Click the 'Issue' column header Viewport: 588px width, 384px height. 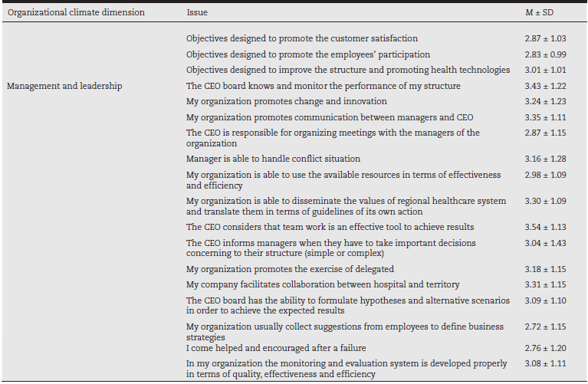coord(197,14)
